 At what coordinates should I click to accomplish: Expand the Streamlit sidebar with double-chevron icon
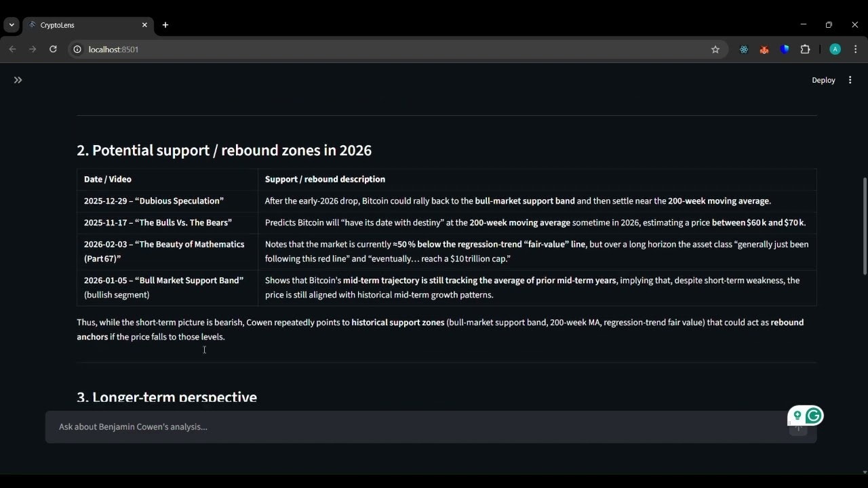pyautogui.click(x=18, y=80)
